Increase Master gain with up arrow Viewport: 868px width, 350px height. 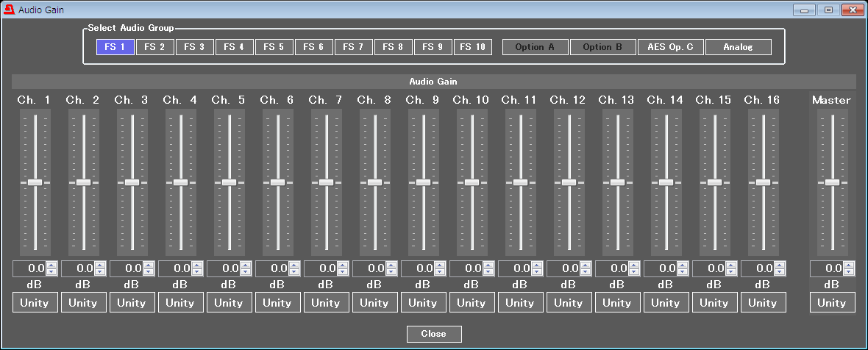tap(849, 265)
